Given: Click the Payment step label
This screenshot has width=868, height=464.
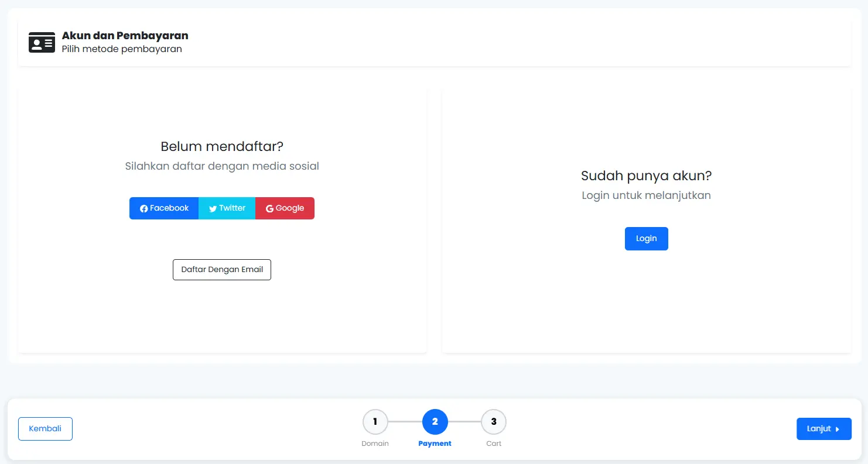Looking at the screenshot, I should coord(435,444).
